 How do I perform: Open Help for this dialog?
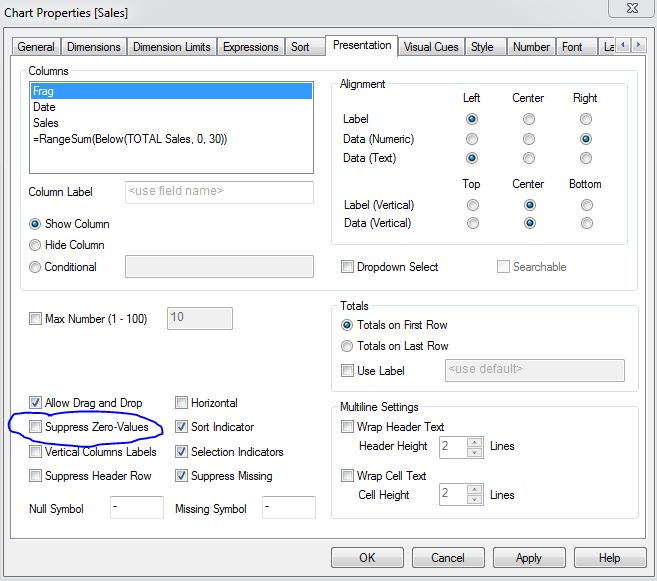point(610,558)
